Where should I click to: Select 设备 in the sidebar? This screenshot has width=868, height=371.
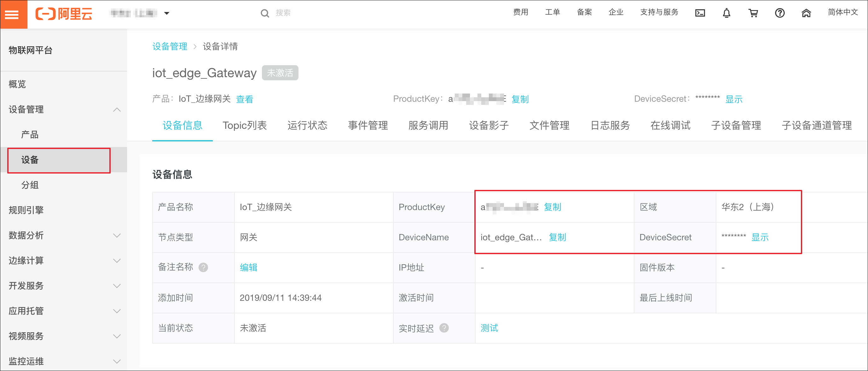click(63, 160)
